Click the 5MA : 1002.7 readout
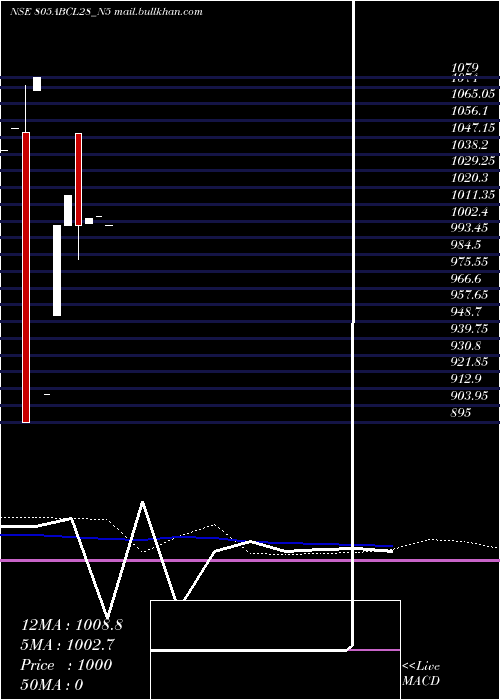 pyautogui.click(x=67, y=645)
